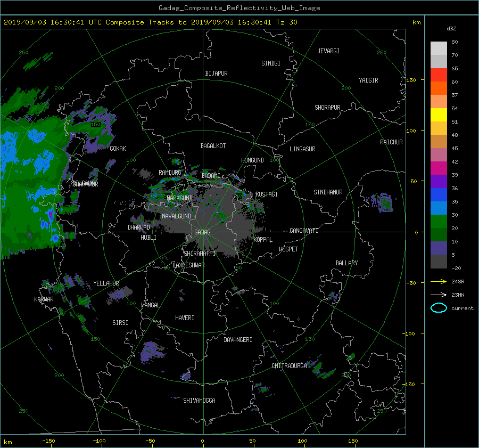Select the yellow 54 dBZ color swatch
Image resolution: width=479 pixels, height=448 pixels.
(x=439, y=115)
